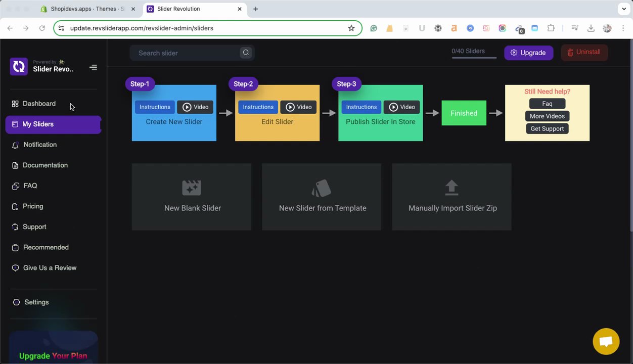Click the Get Support button
Image resolution: width=633 pixels, height=364 pixels.
click(x=547, y=129)
